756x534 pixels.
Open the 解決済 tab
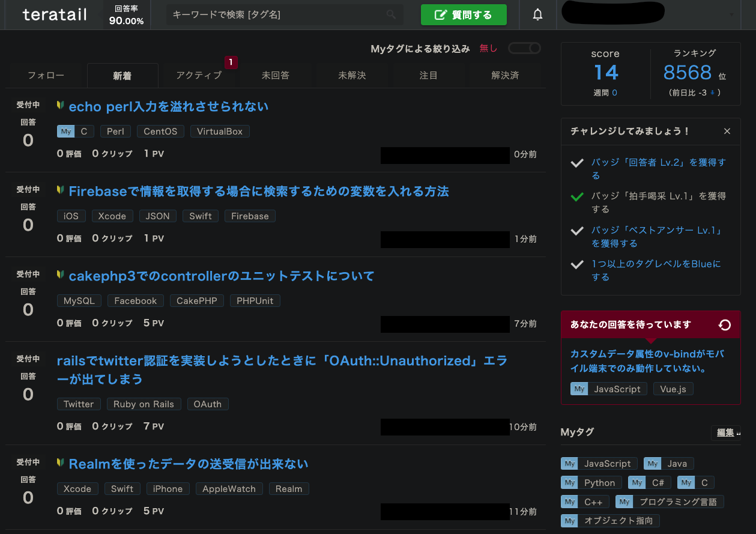pyautogui.click(x=505, y=76)
